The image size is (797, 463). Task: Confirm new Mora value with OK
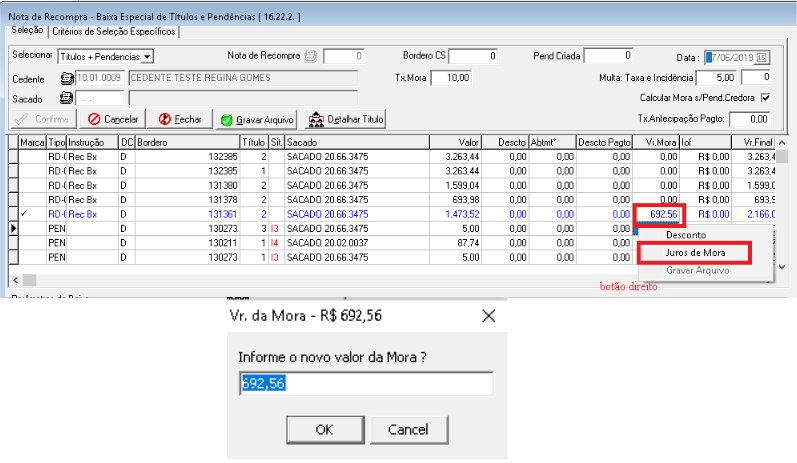tap(324, 429)
